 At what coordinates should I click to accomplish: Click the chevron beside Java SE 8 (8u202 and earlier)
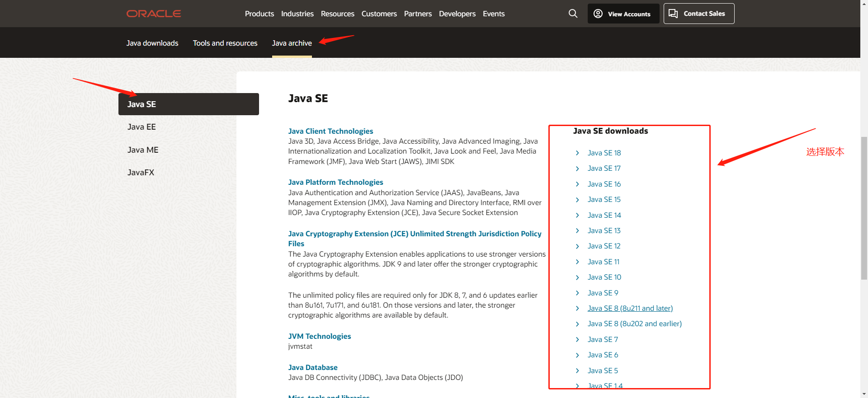click(577, 324)
